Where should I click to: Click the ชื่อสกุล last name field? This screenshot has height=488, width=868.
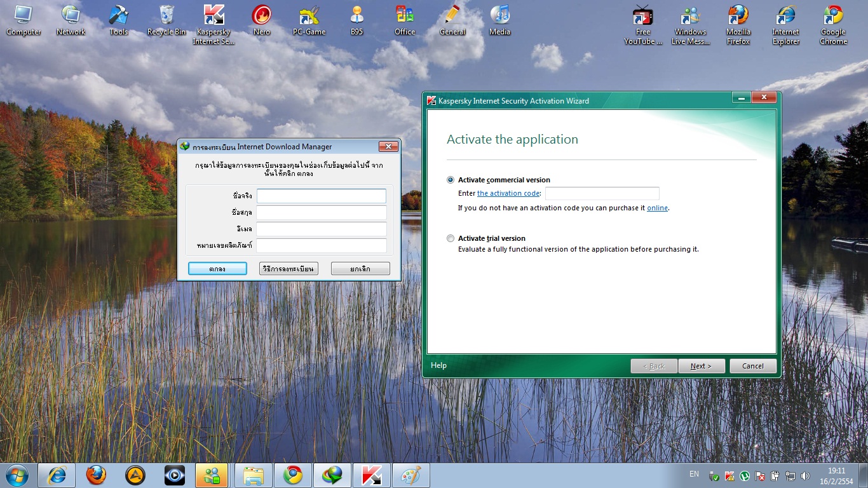(x=322, y=212)
